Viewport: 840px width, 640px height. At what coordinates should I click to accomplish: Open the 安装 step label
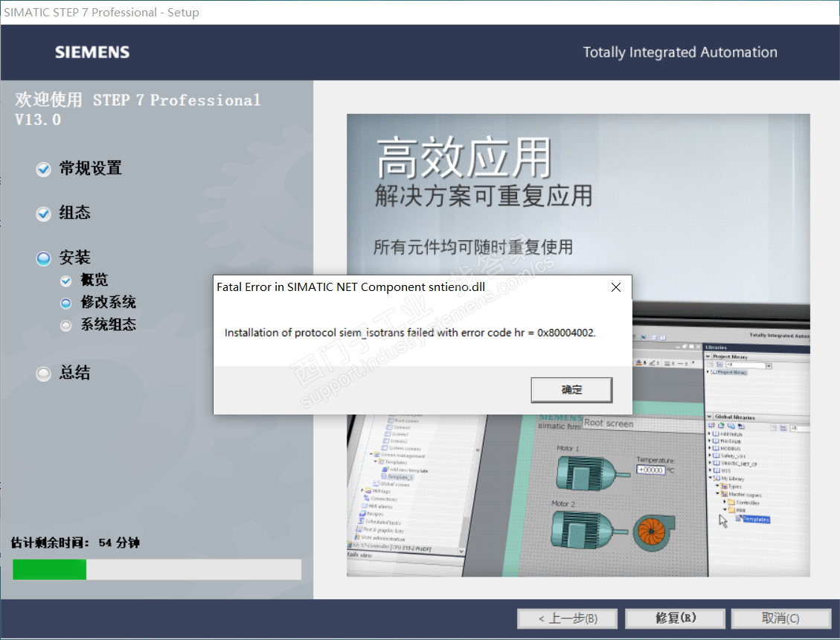pyautogui.click(x=75, y=257)
